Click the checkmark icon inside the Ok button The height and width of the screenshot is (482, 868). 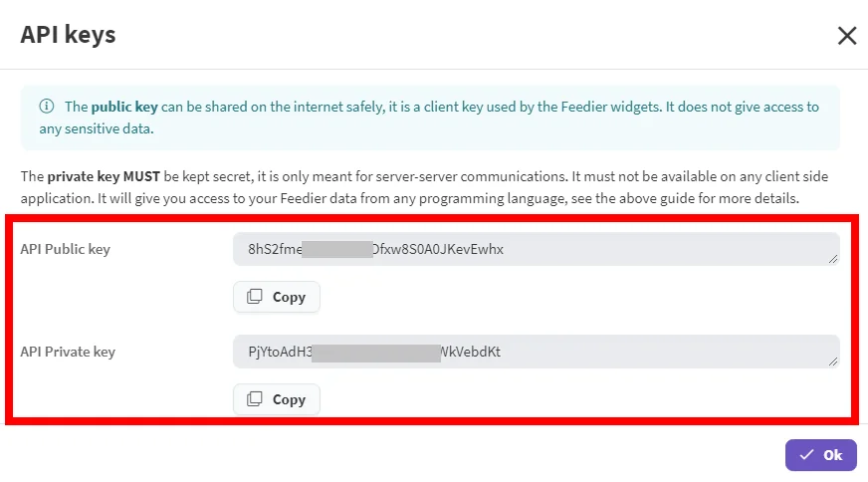(x=806, y=455)
